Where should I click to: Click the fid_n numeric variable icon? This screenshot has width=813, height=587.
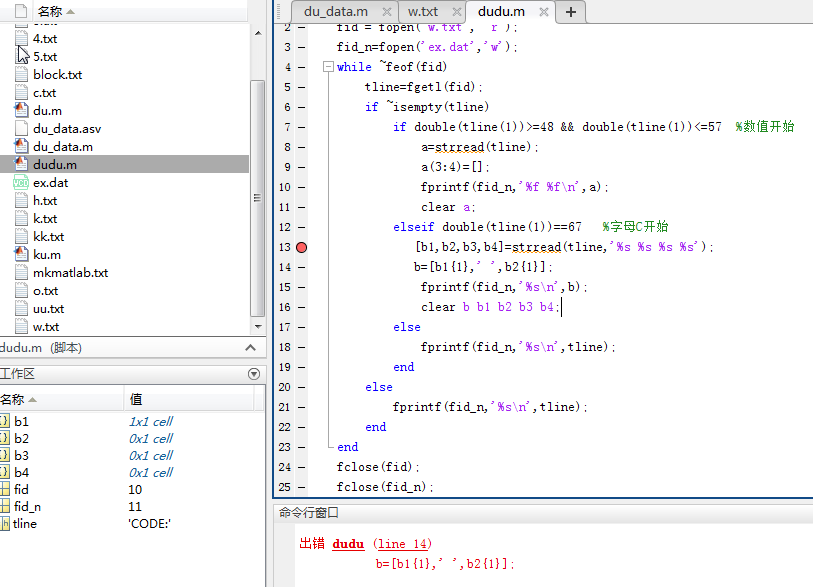point(5,506)
